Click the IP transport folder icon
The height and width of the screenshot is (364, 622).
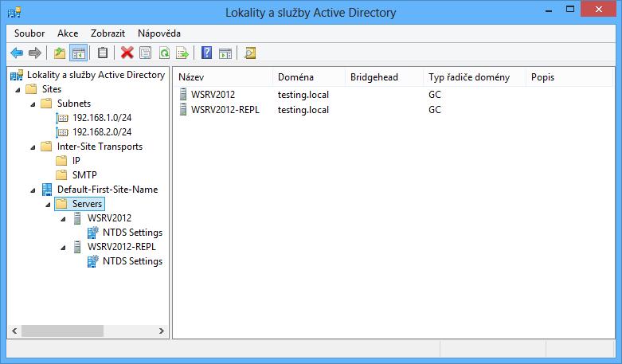coord(61,161)
